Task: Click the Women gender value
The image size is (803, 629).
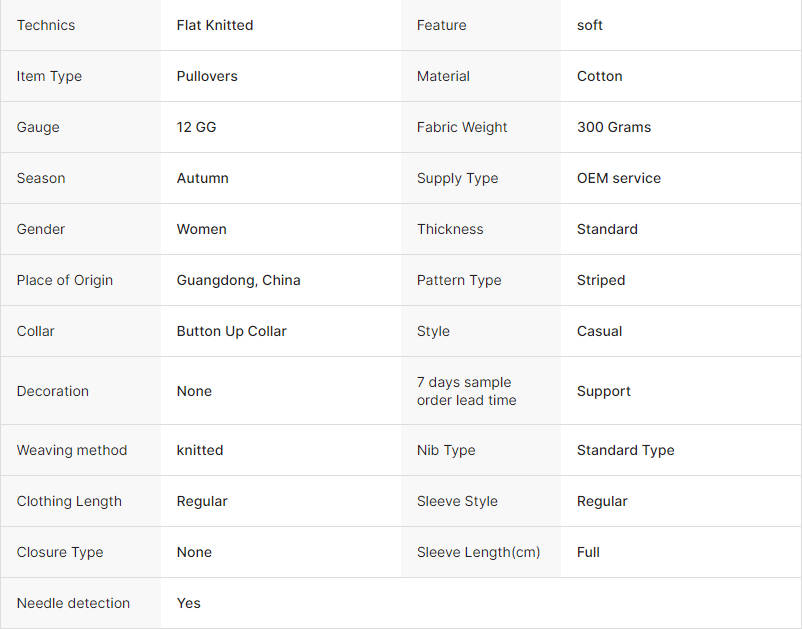Action: (x=201, y=229)
